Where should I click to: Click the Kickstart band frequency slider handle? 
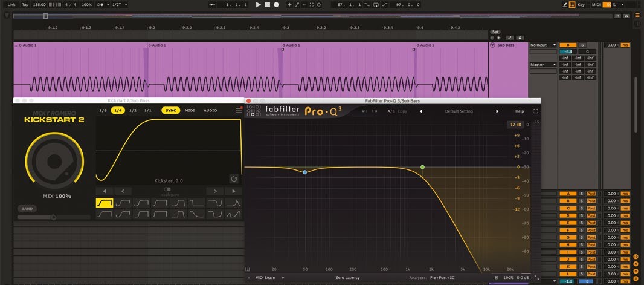click(x=53, y=217)
